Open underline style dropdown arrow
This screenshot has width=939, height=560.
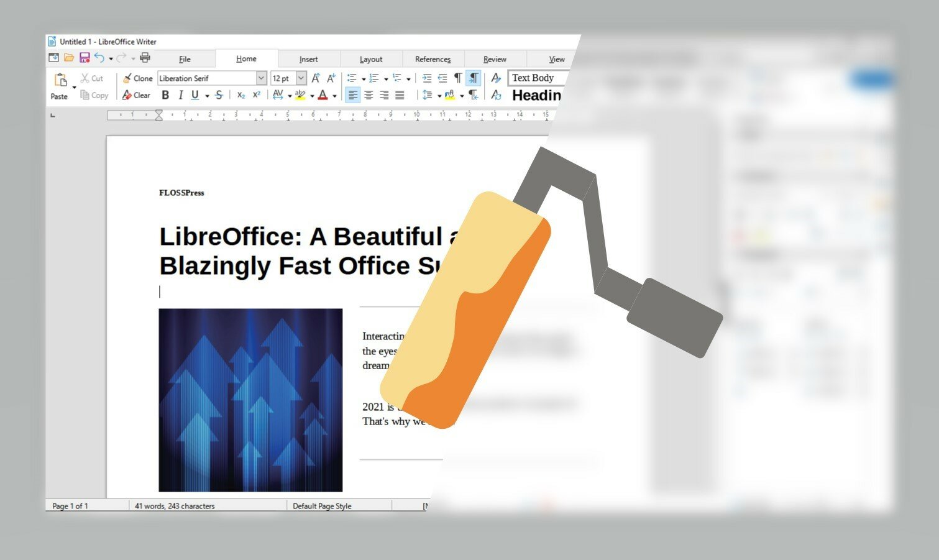[207, 96]
